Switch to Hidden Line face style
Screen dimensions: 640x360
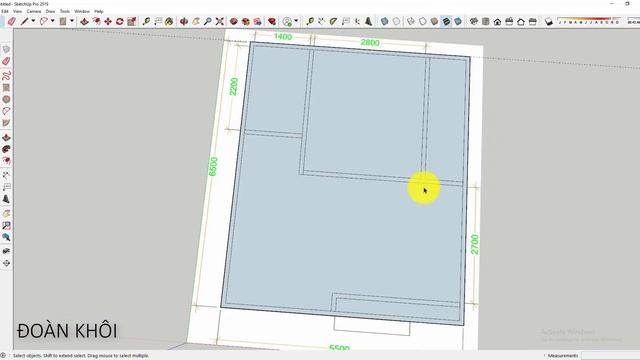click(x=423, y=21)
